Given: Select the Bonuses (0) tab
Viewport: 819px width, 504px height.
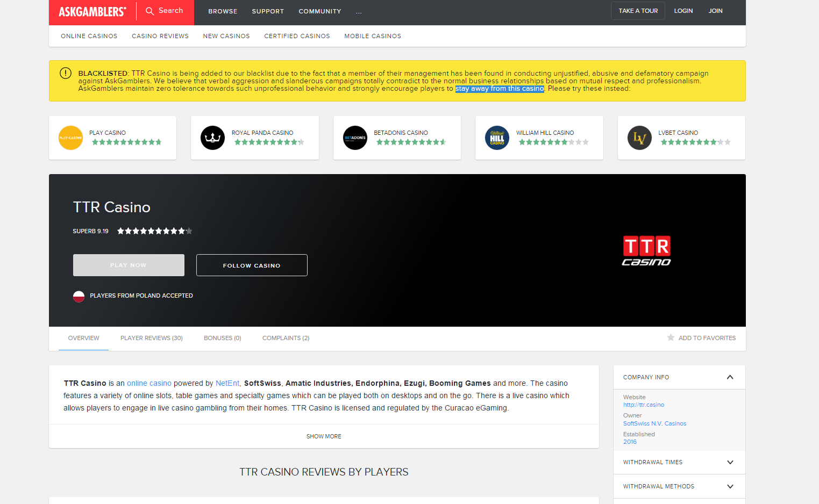Looking at the screenshot, I should pyautogui.click(x=223, y=338).
